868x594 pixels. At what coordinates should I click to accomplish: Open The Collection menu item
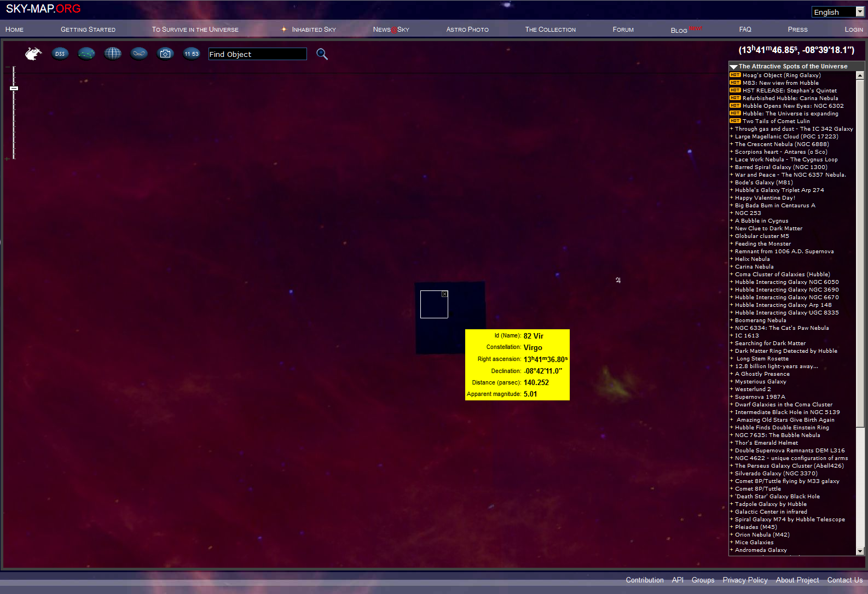coord(551,30)
